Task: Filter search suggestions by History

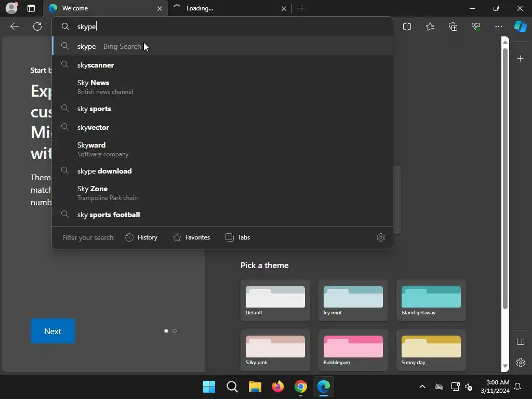Action: pos(141,237)
